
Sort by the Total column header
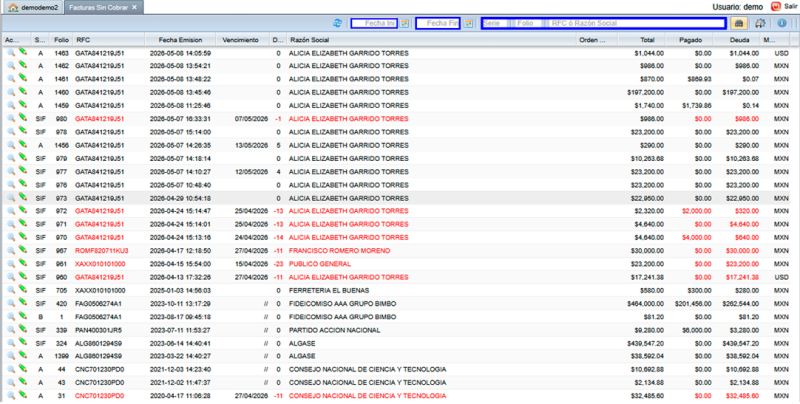641,40
